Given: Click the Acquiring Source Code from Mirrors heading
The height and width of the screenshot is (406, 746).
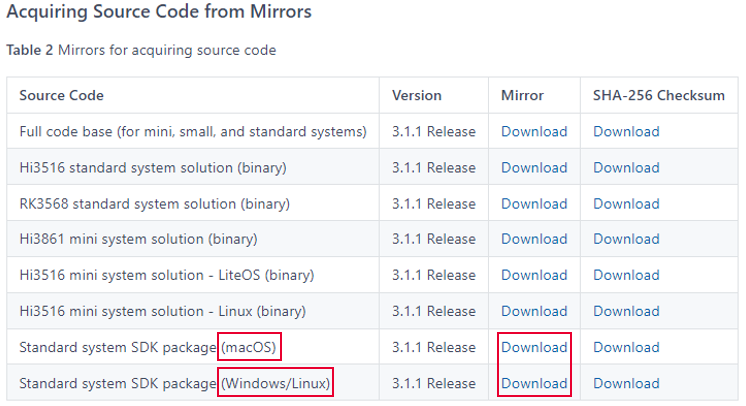Looking at the screenshot, I should click(x=159, y=11).
